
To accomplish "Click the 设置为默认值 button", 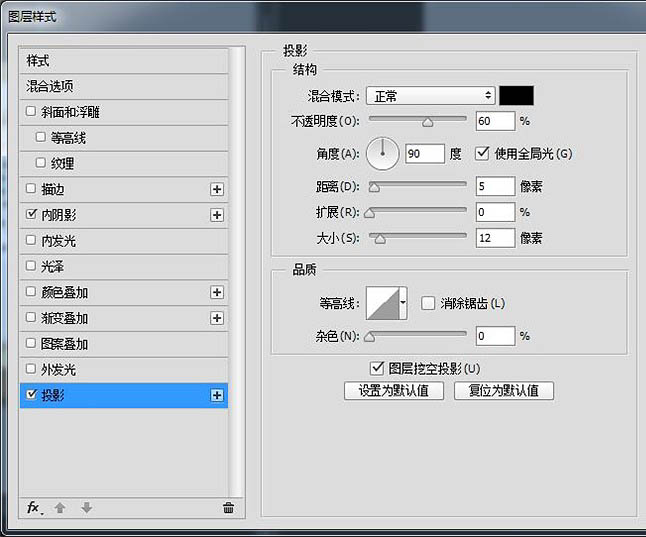I will tap(393, 391).
